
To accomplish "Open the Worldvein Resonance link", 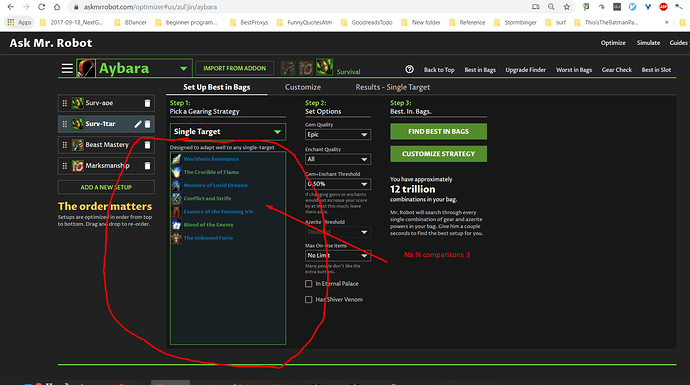I will pos(211,159).
